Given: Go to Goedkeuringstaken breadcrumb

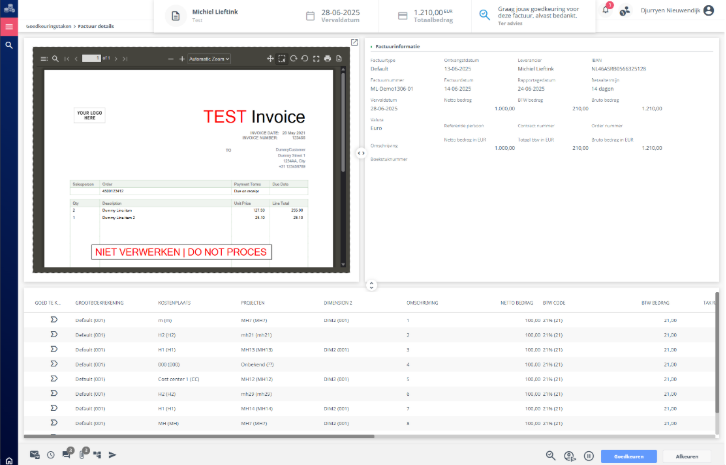Looking at the screenshot, I should pos(48,26).
